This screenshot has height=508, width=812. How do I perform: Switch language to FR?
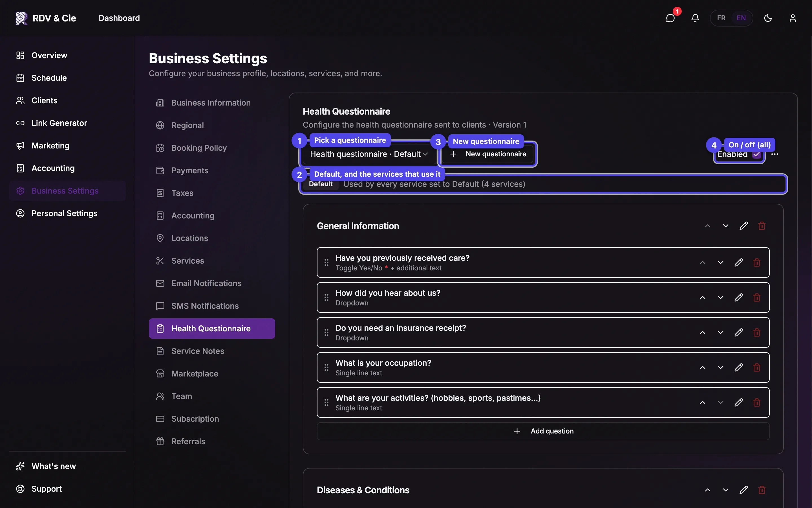click(x=721, y=18)
